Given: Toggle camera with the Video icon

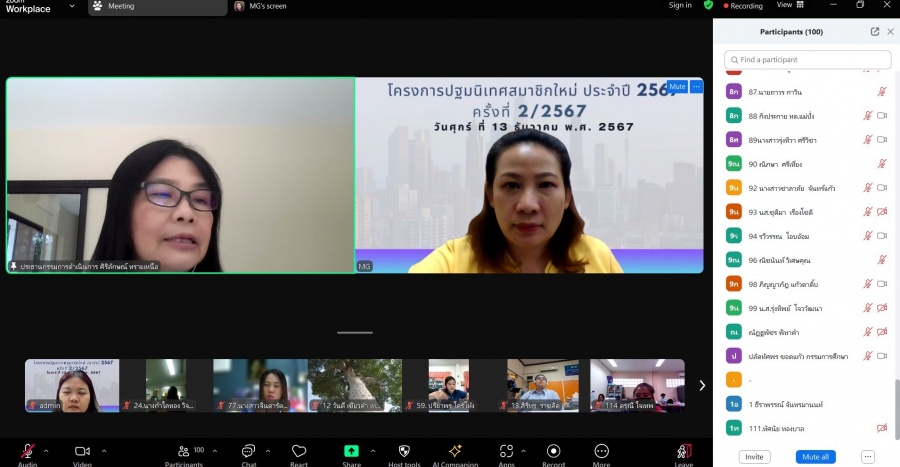Looking at the screenshot, I should 82,452.
